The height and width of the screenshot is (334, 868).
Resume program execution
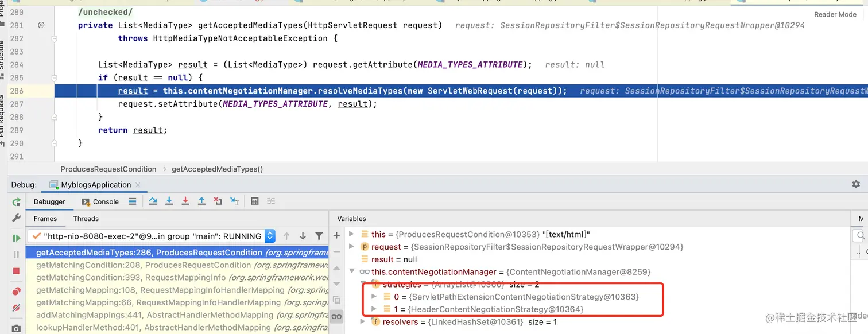coord(17,238)
